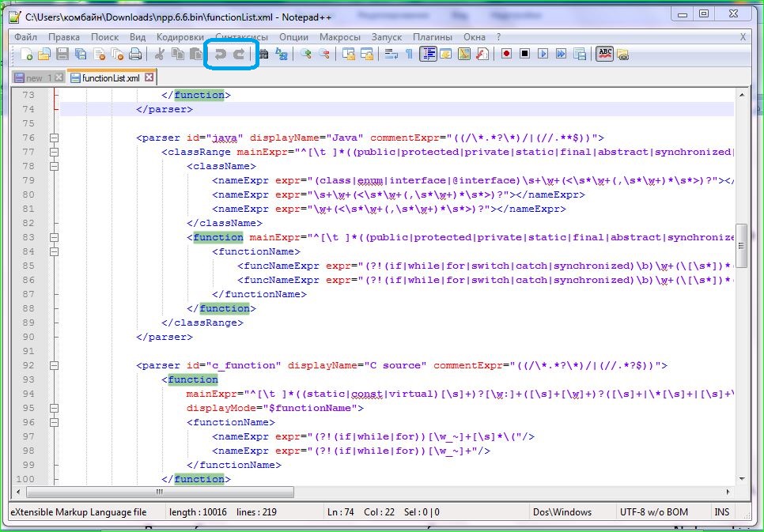
Task: Open the Опции menu
Action: coord(293,37)
